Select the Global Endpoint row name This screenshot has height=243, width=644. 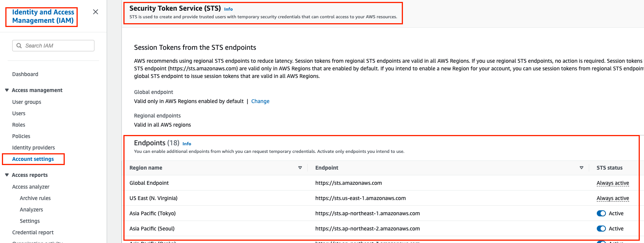[149, 183]
